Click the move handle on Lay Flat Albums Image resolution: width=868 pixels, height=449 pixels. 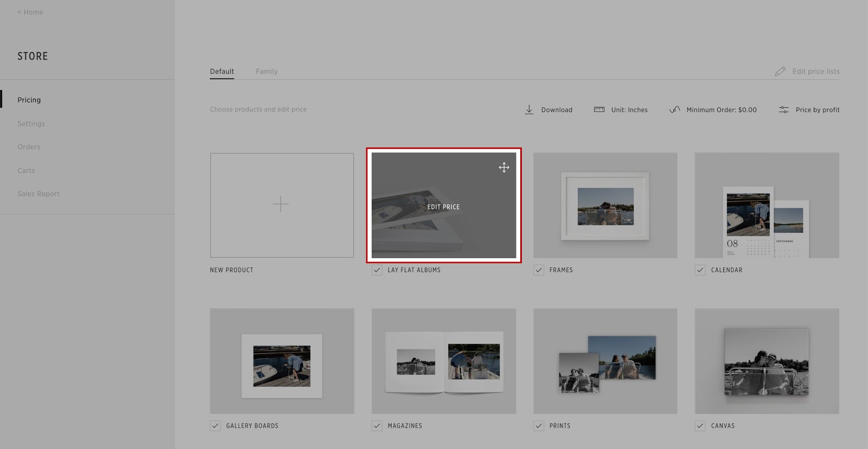pyautogui.click(x=504, y=168)
